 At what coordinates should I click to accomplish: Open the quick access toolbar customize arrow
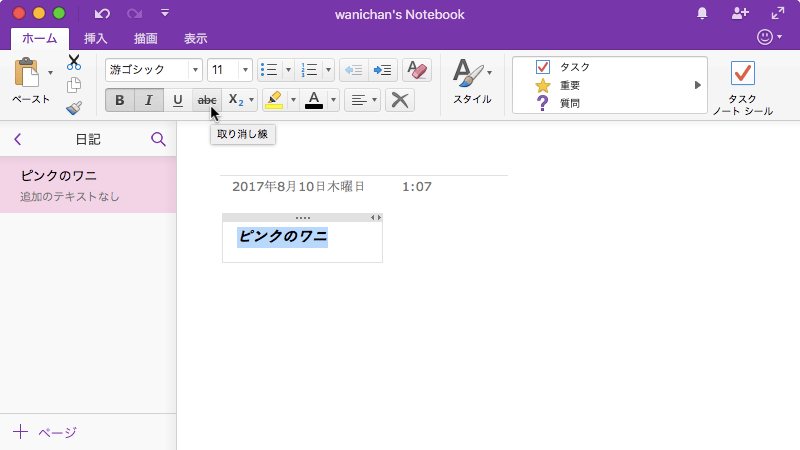[x=165, y=13]
